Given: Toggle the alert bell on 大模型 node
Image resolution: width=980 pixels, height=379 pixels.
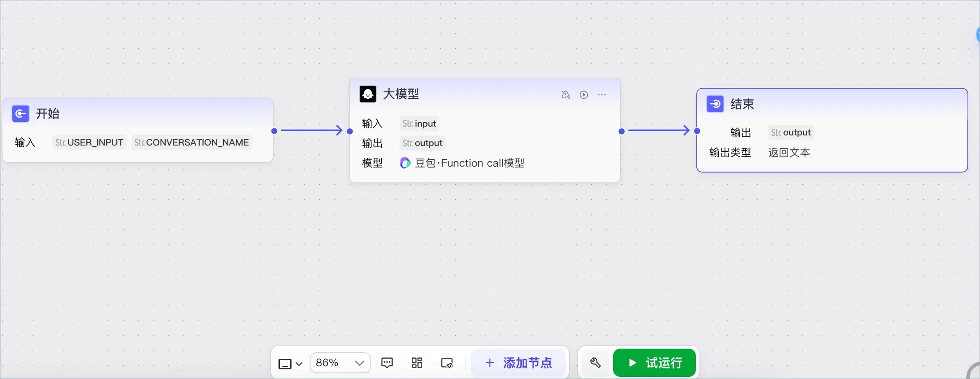Looking at the screenshot, I should [x=566, y=95].
